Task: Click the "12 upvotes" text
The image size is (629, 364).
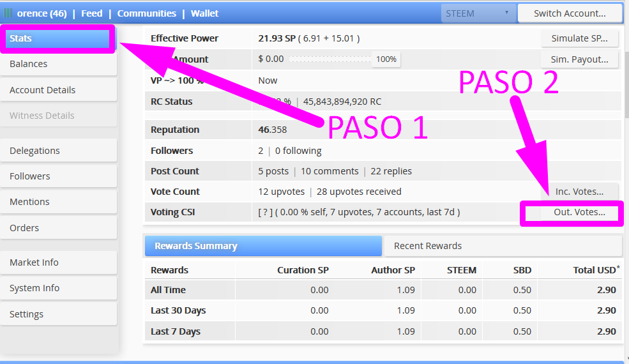Action: (x=281, y=192)
